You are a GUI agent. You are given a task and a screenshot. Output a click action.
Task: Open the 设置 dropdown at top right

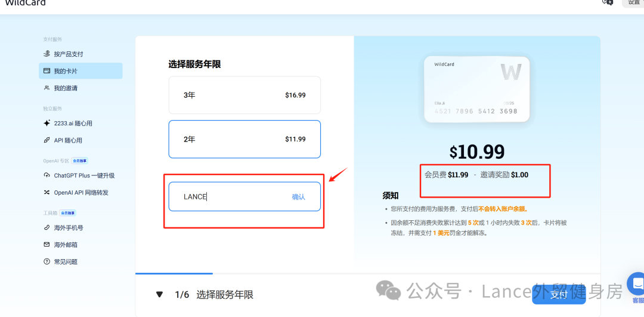coord(633,2)
